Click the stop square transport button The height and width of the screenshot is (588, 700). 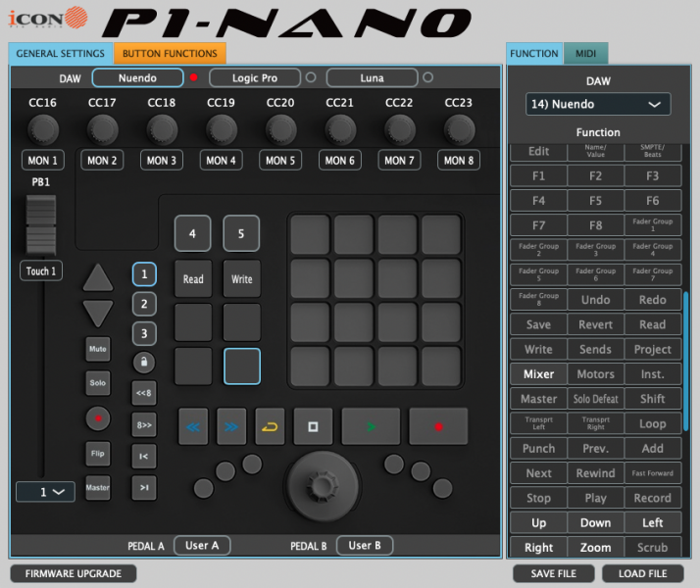[x=313, y=426]
